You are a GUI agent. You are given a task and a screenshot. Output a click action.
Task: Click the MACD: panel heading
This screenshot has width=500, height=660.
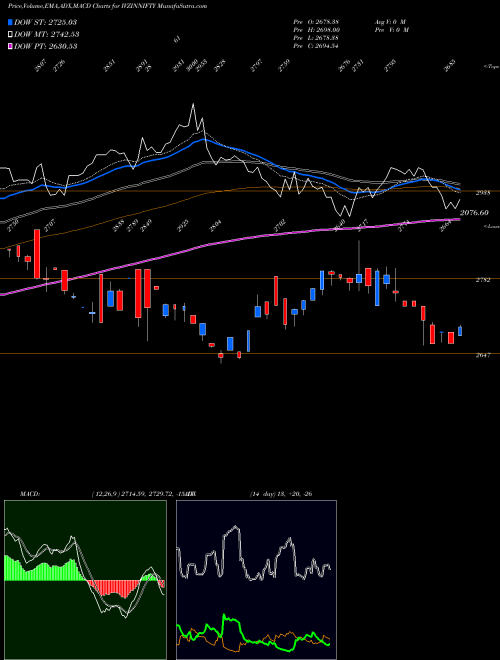(x=29, y=494)
